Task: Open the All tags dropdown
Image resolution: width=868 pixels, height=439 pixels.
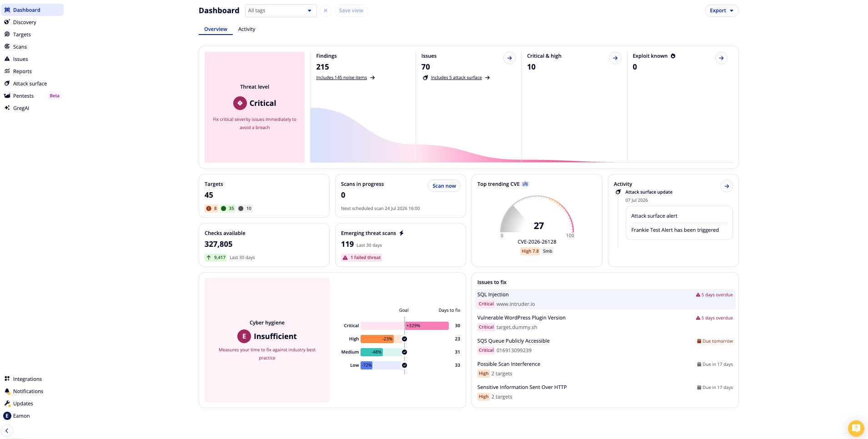Action: click(x=281, y=11)
